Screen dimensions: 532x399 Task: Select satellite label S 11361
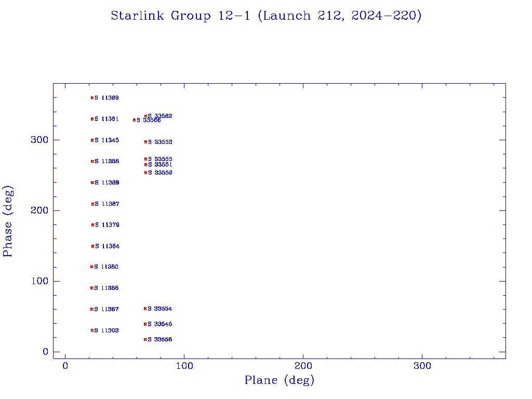(x=107, y=119)
